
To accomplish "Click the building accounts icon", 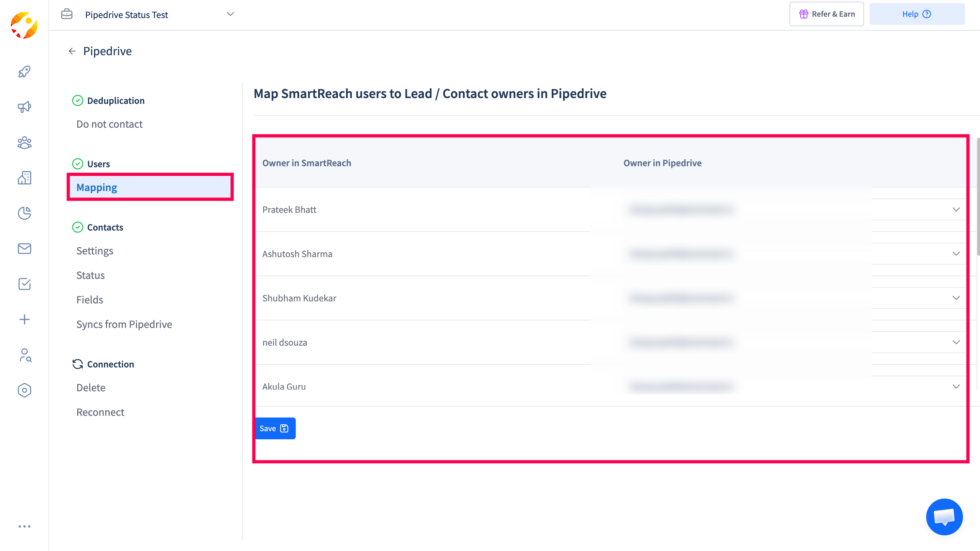I will (x=24, y=177).
